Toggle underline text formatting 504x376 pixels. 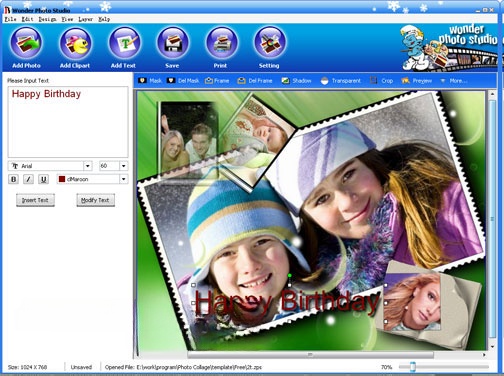pyautogui.click(x=43, y=179)
